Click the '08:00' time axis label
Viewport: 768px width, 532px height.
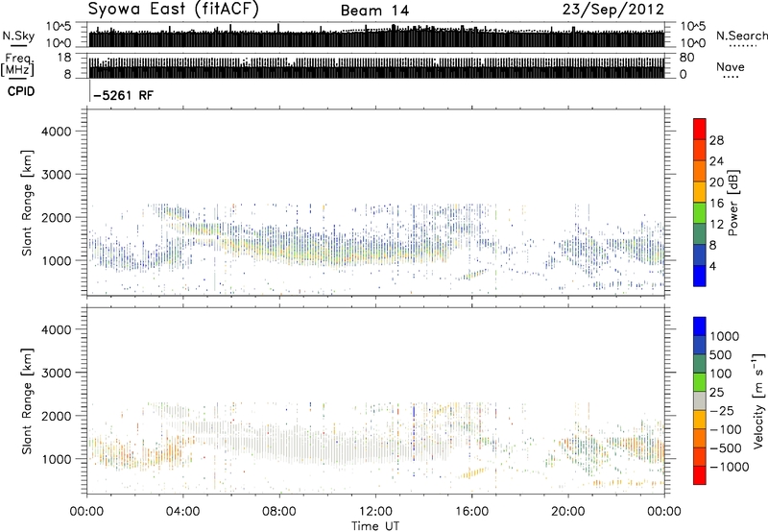pyautogui.click(x=279, y=512)
